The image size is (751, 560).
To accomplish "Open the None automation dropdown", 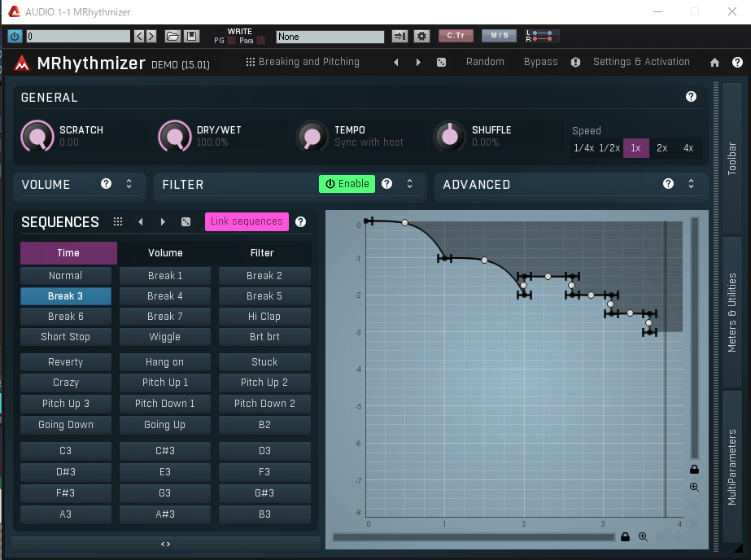I will 330,37.
